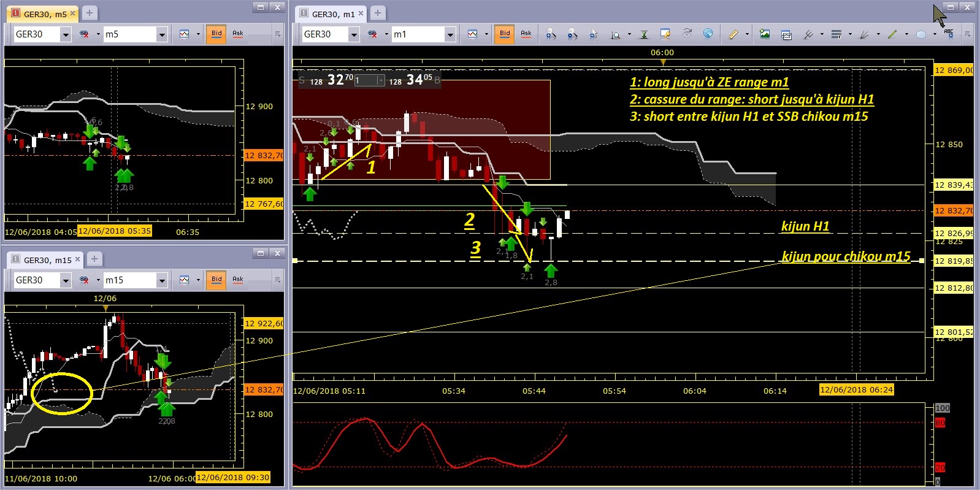The width and height of the screenshot is (980, 490).
Task: Click the zoom in icon in m1 chart toolbar
Action: pyautogui.click(x=551, y=34)
